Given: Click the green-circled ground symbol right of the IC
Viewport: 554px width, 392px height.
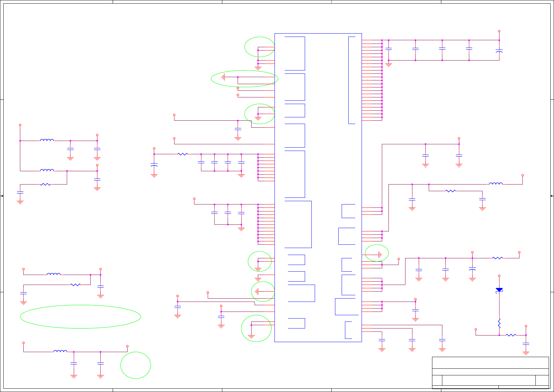Looking at the screenshot, I should tap(377, 253).
